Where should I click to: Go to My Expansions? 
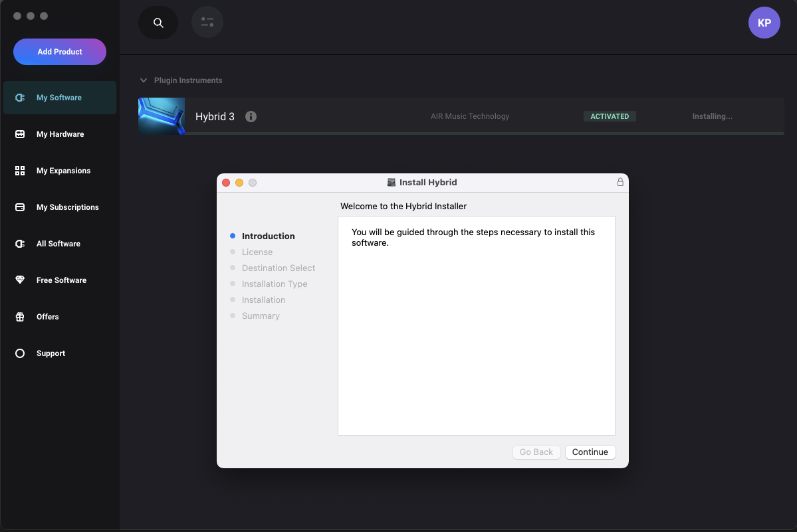click(60, 171)
